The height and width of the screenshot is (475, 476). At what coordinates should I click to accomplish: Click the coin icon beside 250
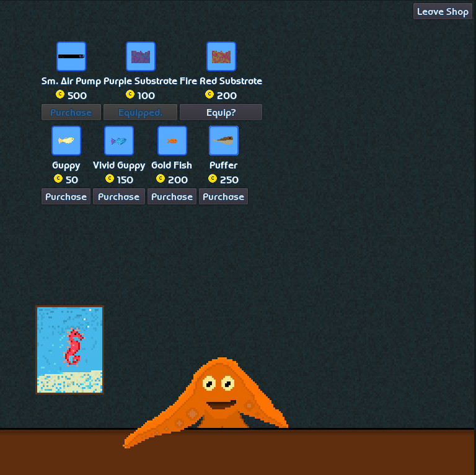click(x=213, y=179)
